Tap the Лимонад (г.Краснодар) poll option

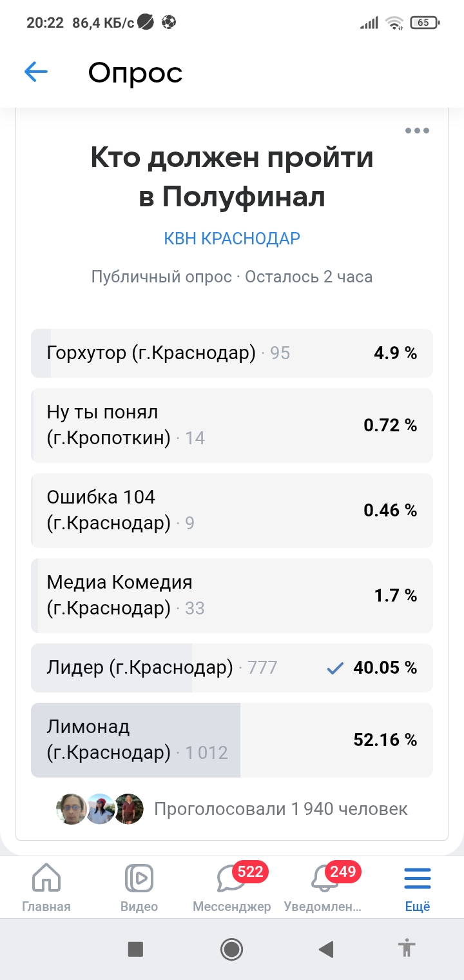(x=232, y=740)
